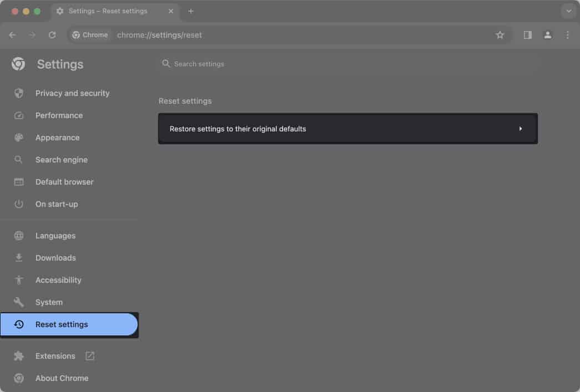Click the Appearance palette icon

[19, 138]
